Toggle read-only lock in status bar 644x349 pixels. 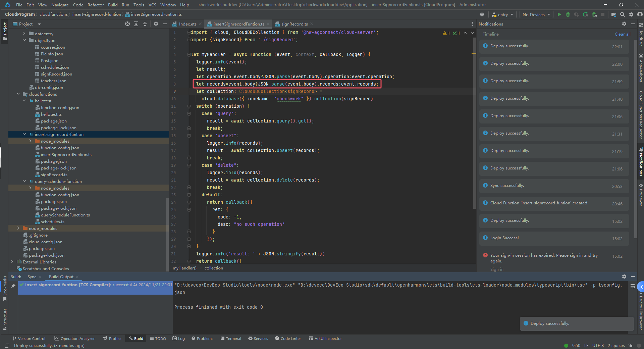[x=631, y=345]
